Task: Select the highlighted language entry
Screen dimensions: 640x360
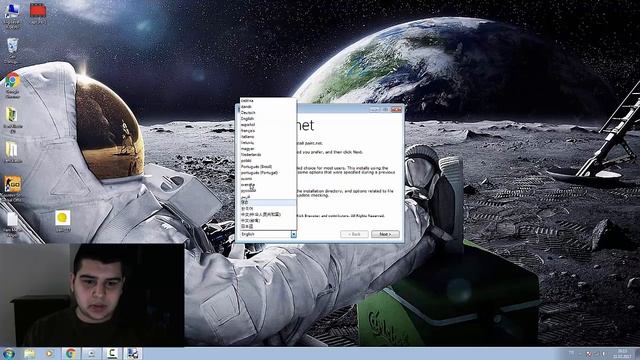Action: 267,202
